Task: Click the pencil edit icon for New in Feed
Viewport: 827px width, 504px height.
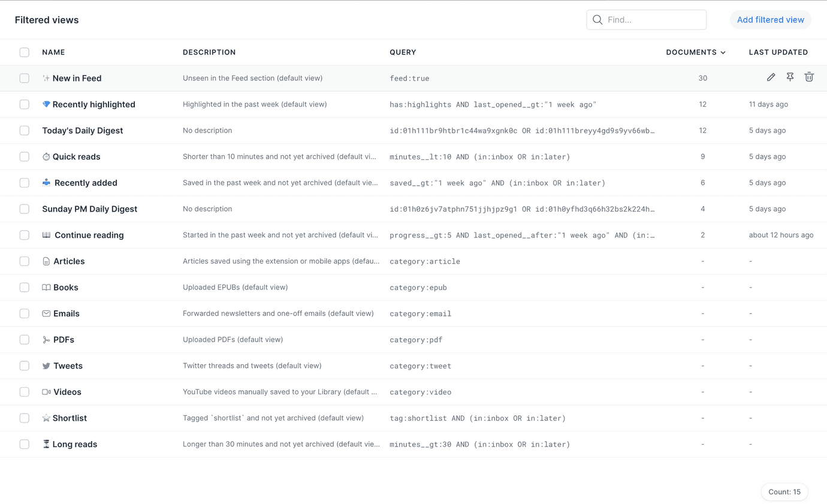Action: [x=771, y=77]
